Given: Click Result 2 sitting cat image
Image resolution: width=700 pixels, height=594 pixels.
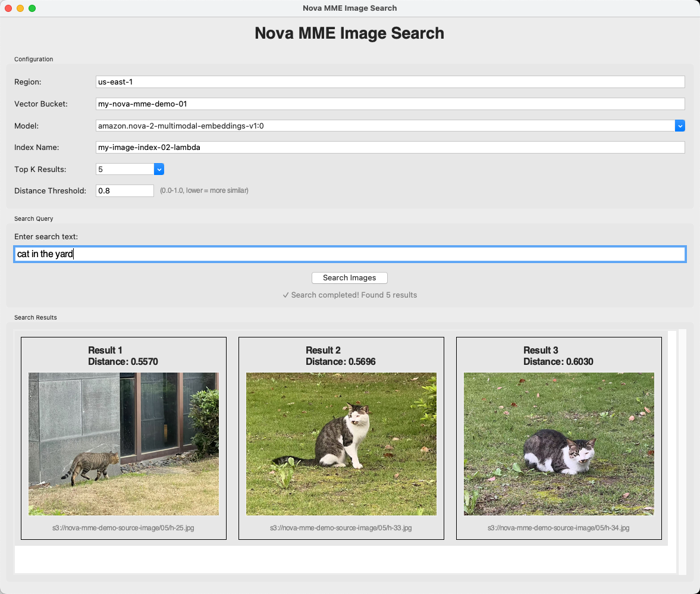Looking at the screenshot, I should 341,443.
